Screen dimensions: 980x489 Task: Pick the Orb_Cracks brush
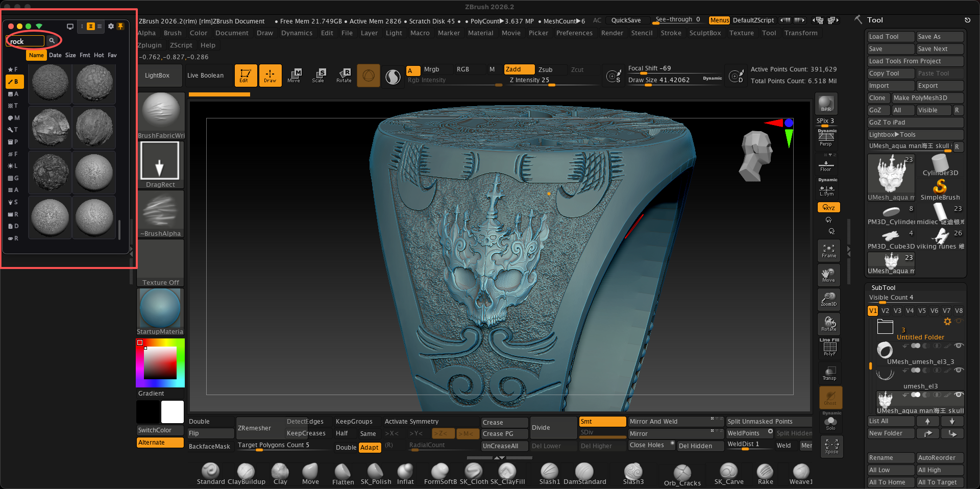coord(682,475)
